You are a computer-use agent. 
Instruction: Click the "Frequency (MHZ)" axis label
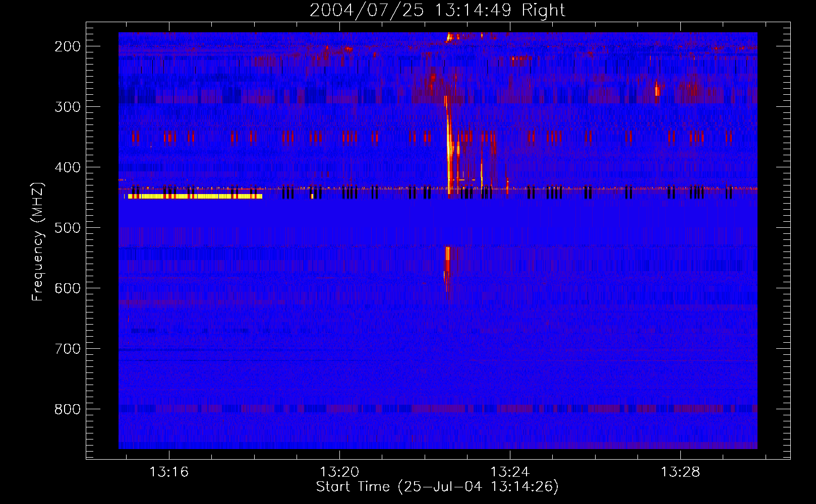(x=38, y=242)
